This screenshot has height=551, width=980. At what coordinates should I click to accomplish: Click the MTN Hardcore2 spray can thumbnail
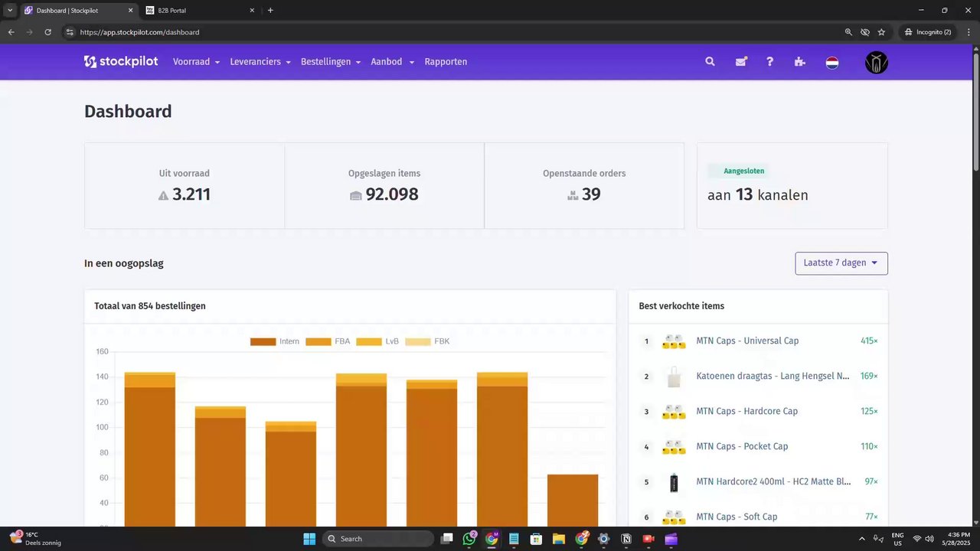(x=674, y=482)
